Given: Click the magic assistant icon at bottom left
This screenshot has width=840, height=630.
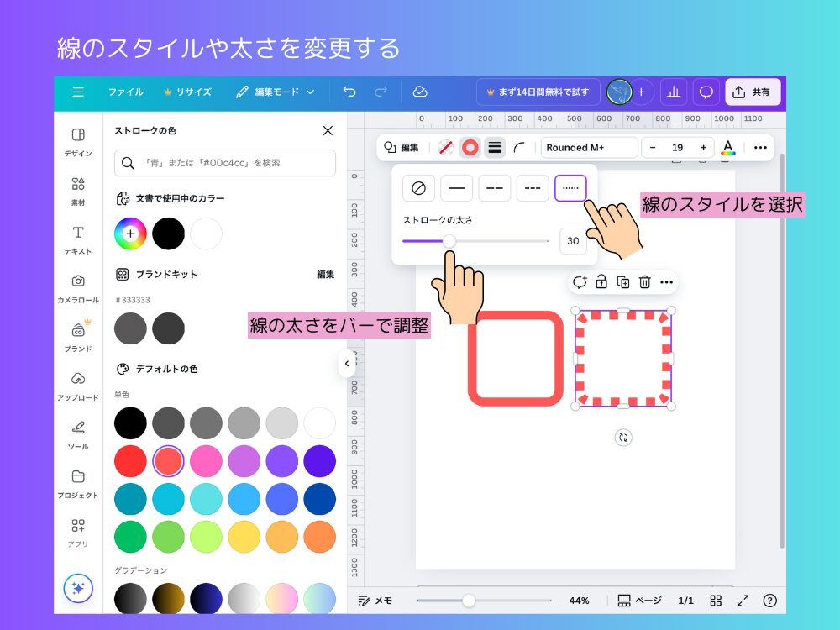Looking at the screenshot, I should 76,589.
